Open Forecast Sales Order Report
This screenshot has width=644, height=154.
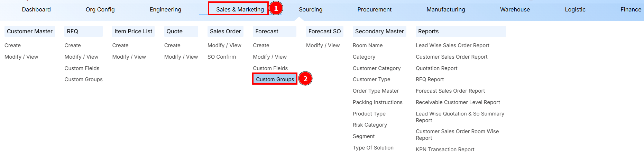[450, 91]
